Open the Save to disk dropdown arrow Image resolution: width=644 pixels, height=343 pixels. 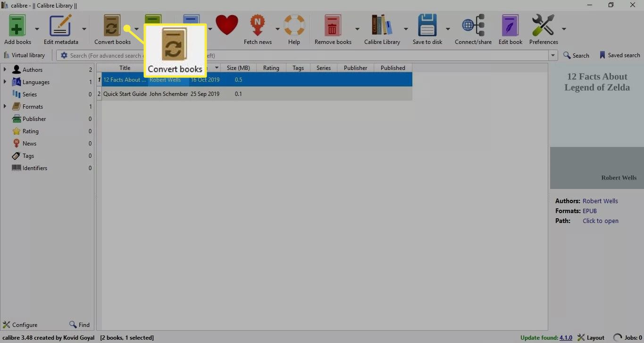pyautogui.click(x=448, y=29)
